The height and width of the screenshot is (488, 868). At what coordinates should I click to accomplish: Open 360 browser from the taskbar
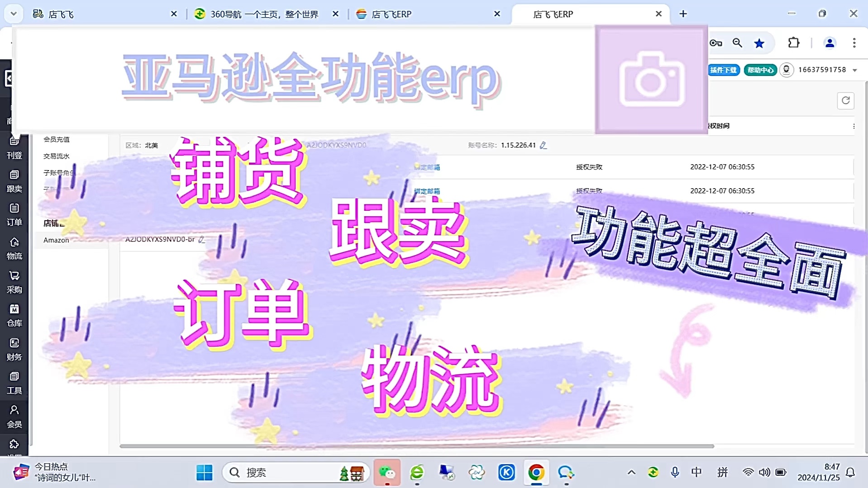(x=417, y=472)
